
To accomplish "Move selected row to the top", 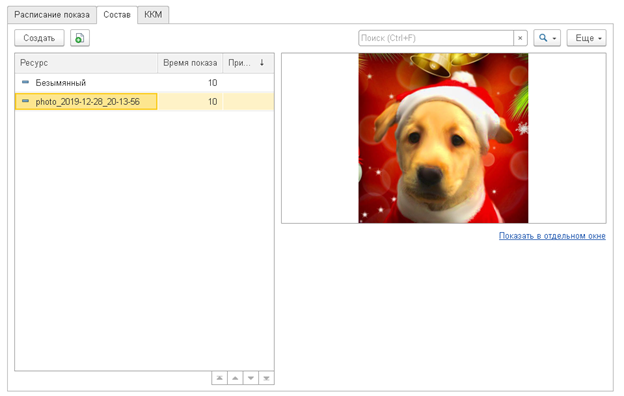I will coord(219,378).
